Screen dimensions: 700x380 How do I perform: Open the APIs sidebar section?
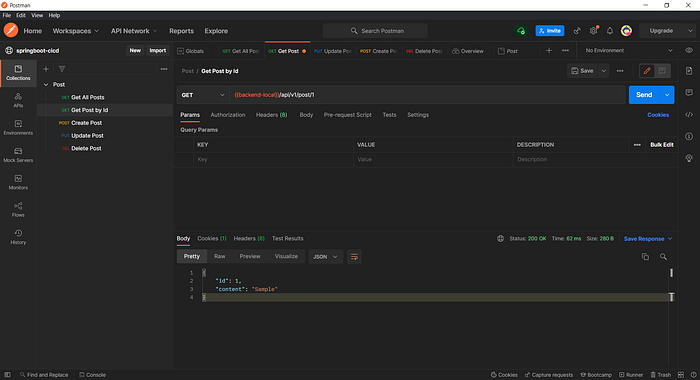18,100
